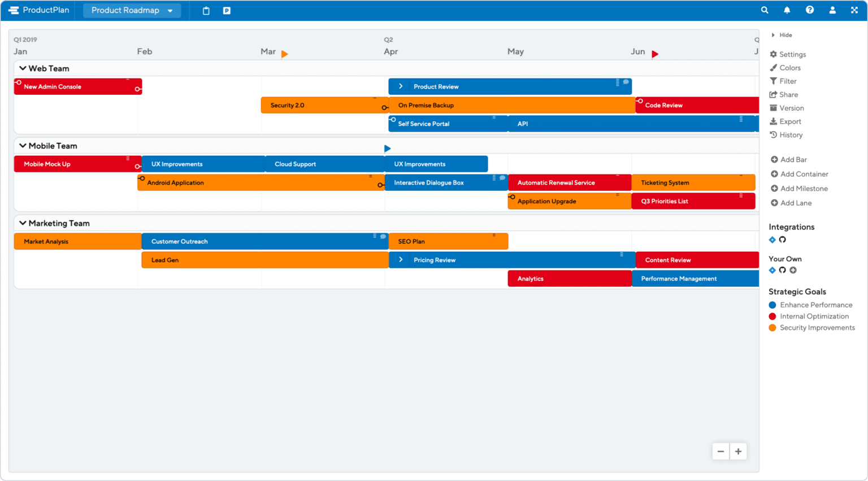The image size is (868, 481).
Task: Open the Product Roadmap dropdown
Action: click(x=132, y=10)
